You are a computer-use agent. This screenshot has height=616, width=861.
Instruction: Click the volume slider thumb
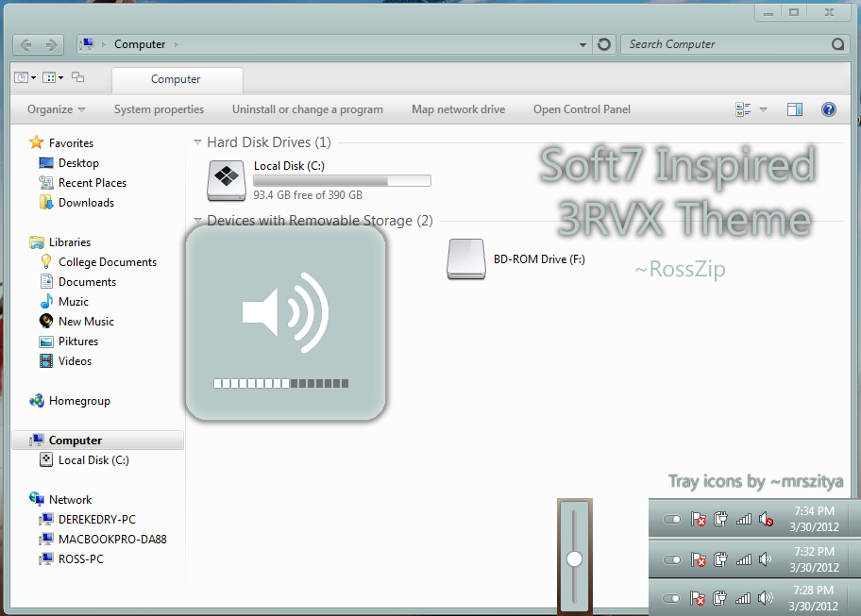[574, 558]
